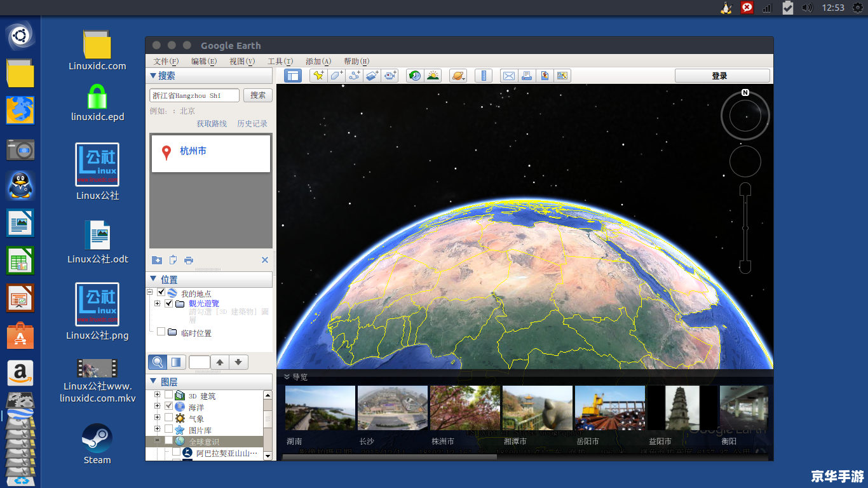Click the 登录 sign-in button
The image size is (868, 488).
tap(722, 76)
